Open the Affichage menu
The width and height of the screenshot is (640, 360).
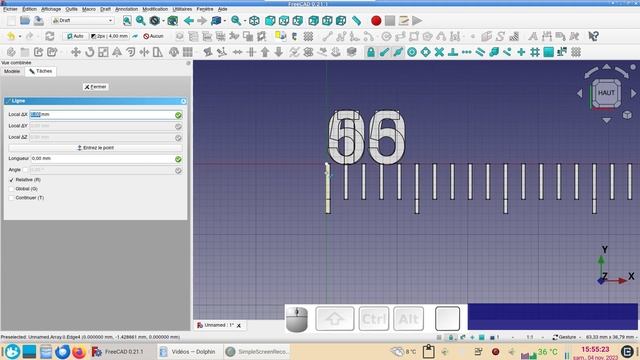click(x=51, y=9)
